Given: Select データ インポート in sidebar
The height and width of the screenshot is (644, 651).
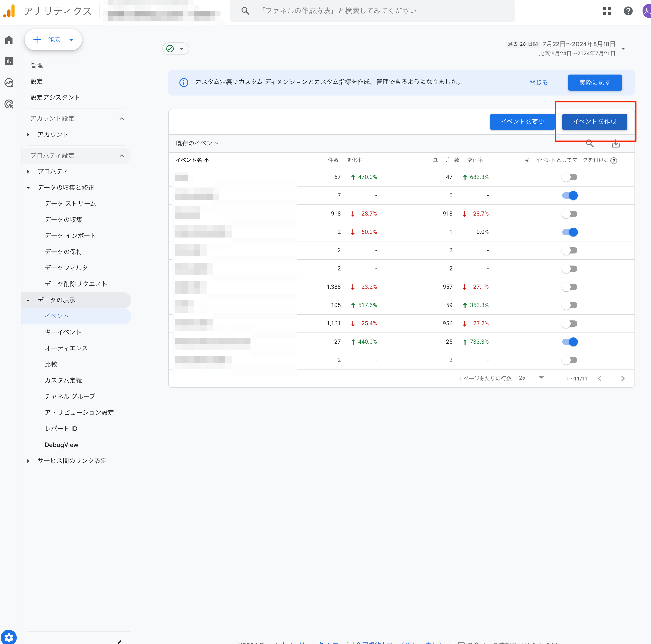Looking at the screenshot, I should [x=70, y=236].
